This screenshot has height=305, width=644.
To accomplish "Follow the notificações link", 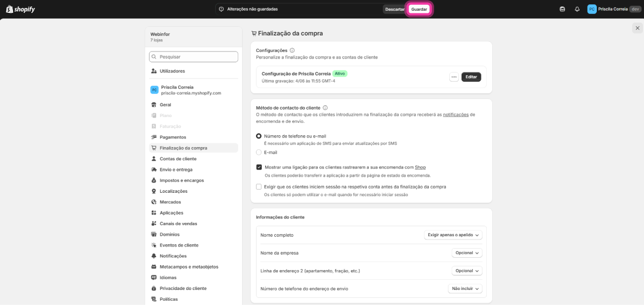I will tap(456, 114).
